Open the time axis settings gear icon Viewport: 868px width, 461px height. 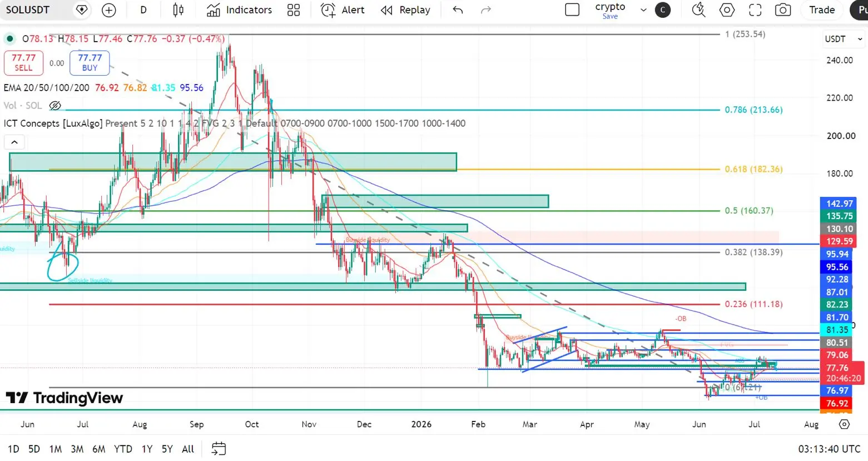pyautogui.click(x=844, y=424)
